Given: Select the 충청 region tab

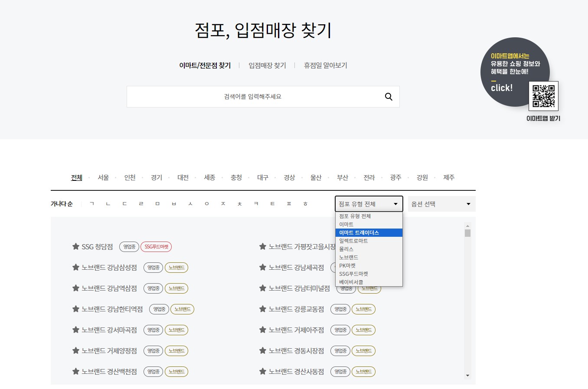Looking at the screenshot, I should (x=236, y=177).
